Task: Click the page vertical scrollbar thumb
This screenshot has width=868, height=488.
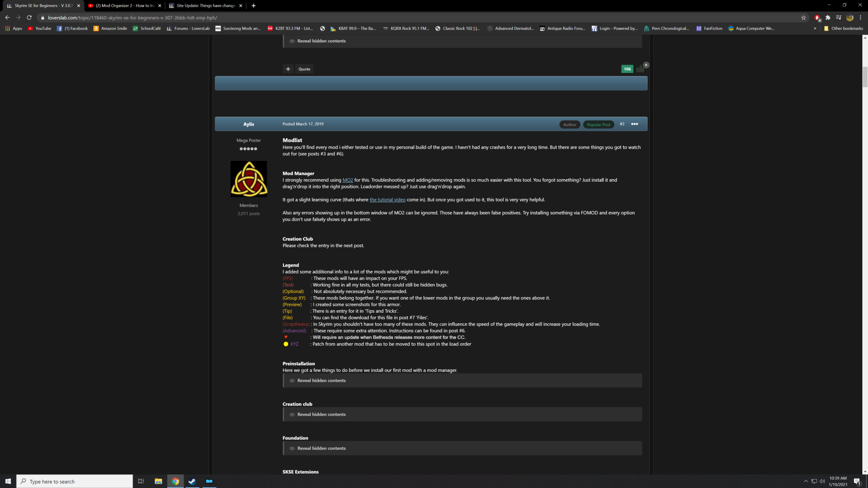Action: [x=865, y=77]
